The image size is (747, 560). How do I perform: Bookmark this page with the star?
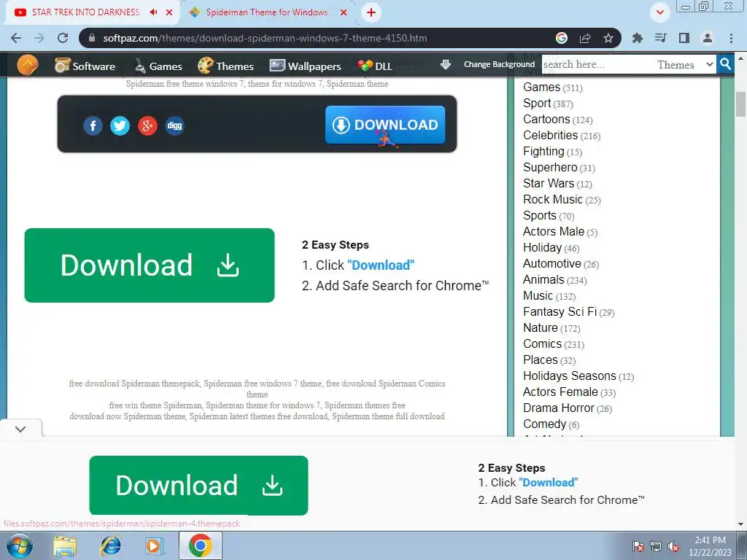608,38
